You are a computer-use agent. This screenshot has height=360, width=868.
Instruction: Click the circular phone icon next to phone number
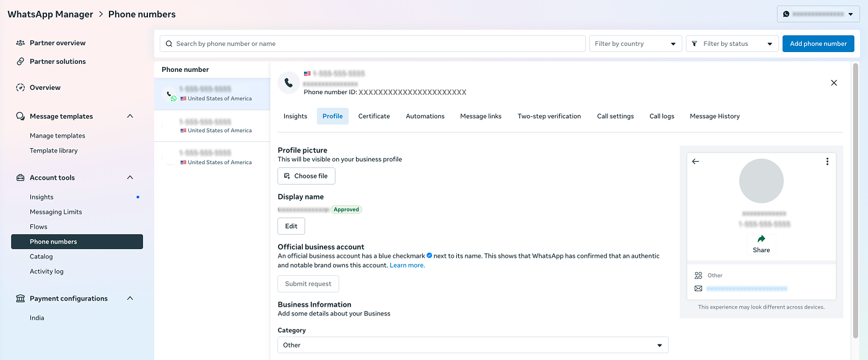[x=289, y=82]
